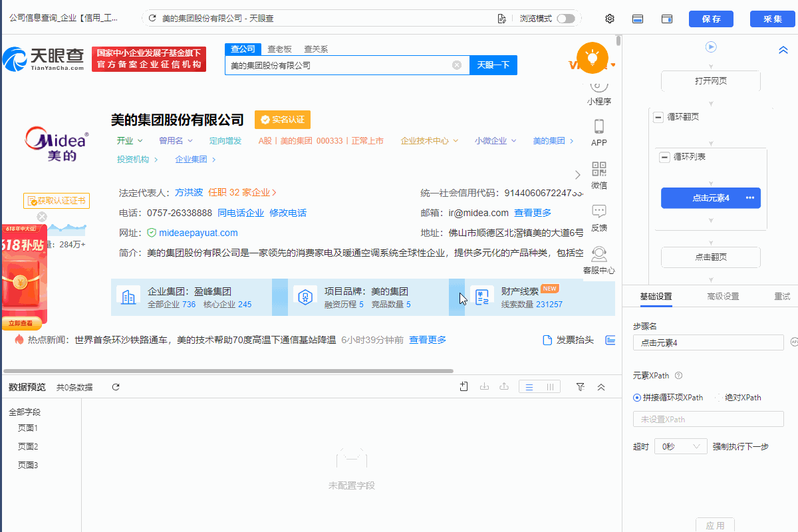Select the 点击翻页 workflow step

[x=711, y=257]
